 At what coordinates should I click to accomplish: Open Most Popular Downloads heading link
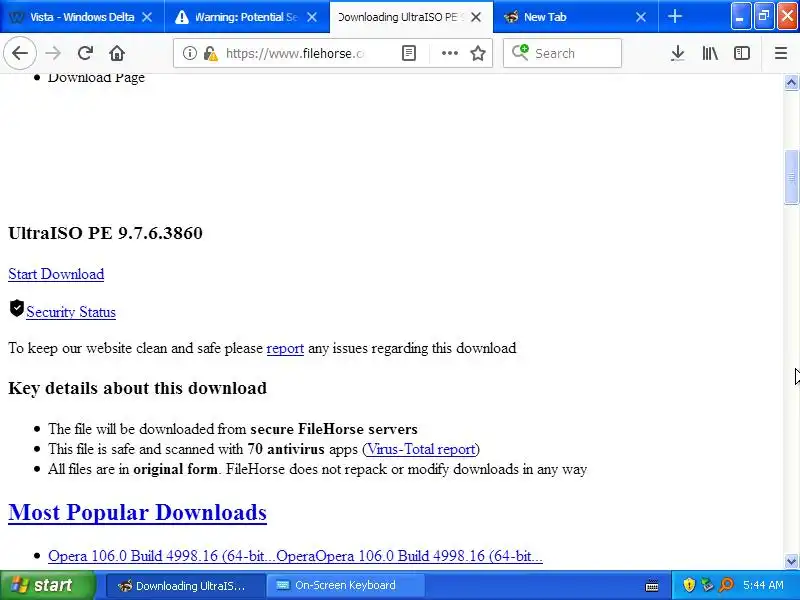pyautogui.click(x=137, y=512)
